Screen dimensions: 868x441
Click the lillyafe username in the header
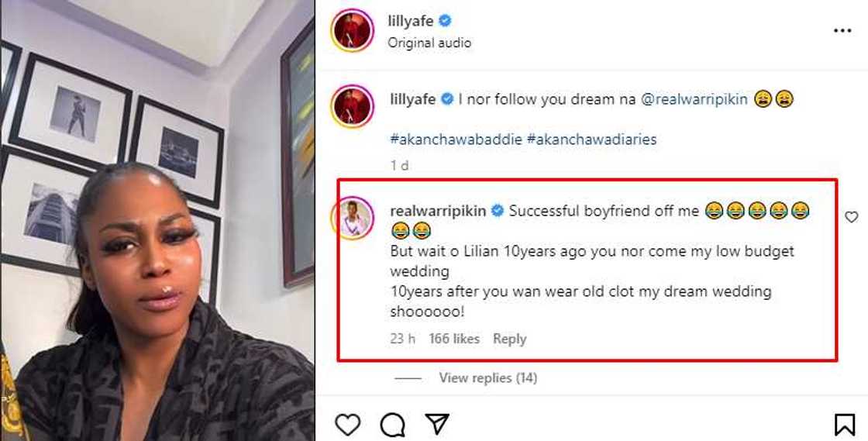point(410,21)
